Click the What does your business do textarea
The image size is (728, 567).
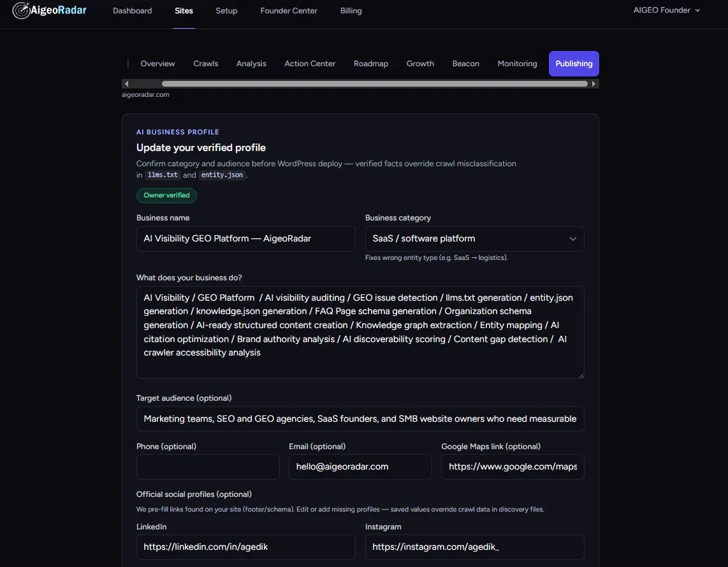pos(360,332)
